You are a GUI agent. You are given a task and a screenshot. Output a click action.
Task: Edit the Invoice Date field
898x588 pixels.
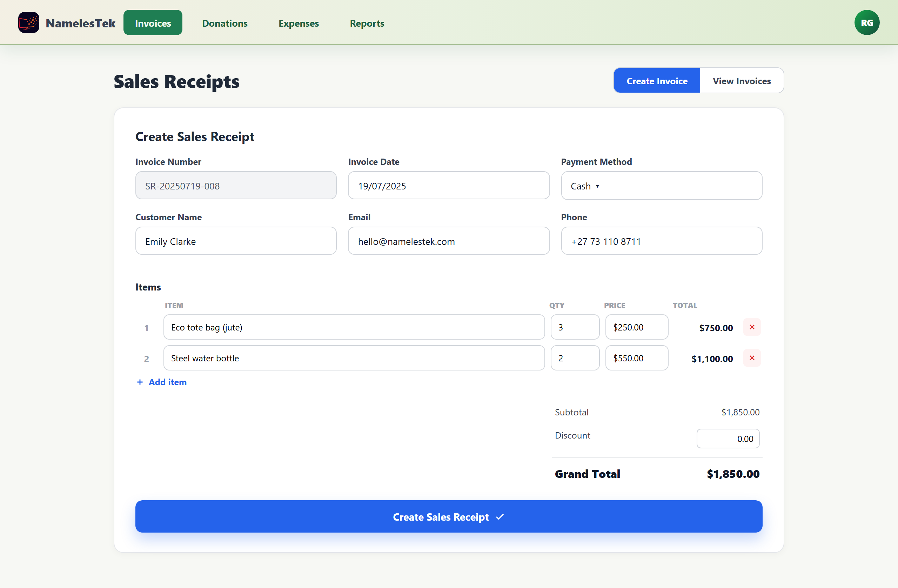(x=448, y=186)
